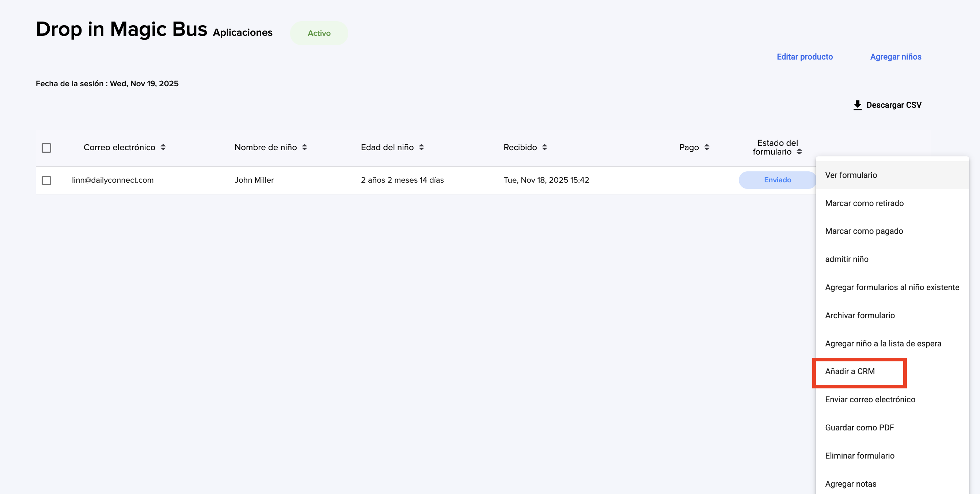Viewport: 980px width, 494px height.
Task: Choose admitir niño menu entry
Action: point(847,259)
